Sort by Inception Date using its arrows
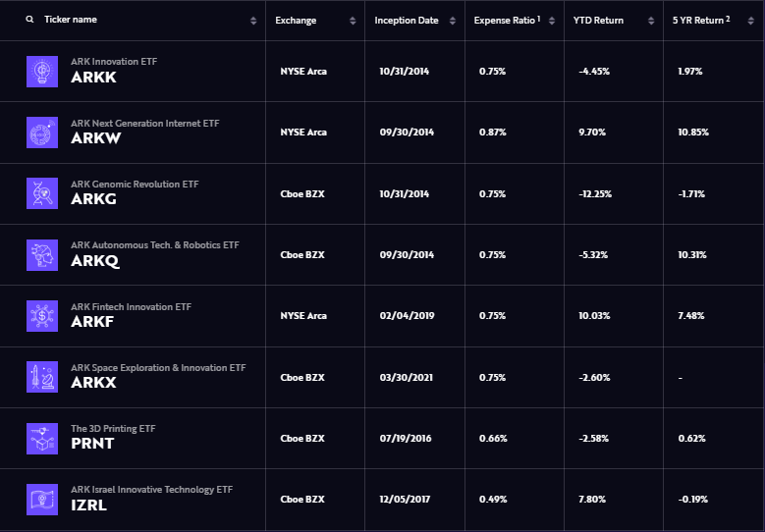The image size is (765, 532). 453,21
